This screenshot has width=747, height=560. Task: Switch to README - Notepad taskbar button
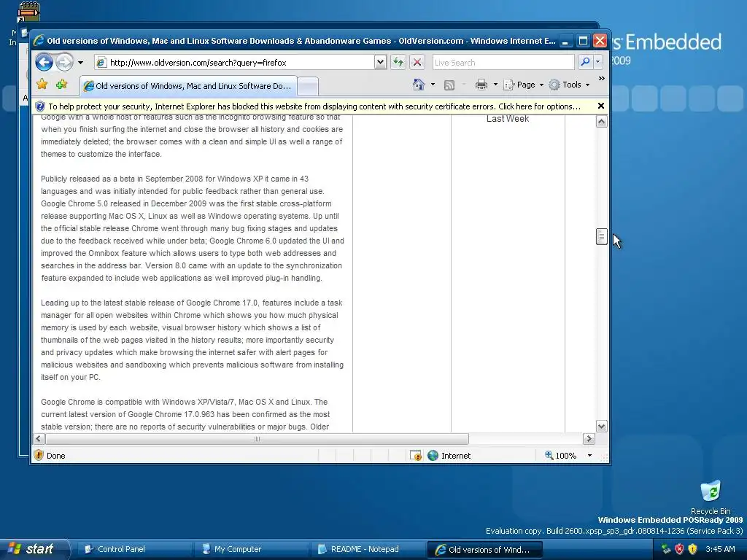(x=368, y=549)
